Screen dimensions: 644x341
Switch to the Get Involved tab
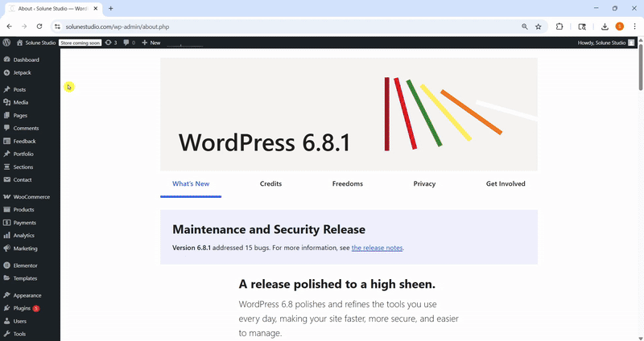(506, 184)
